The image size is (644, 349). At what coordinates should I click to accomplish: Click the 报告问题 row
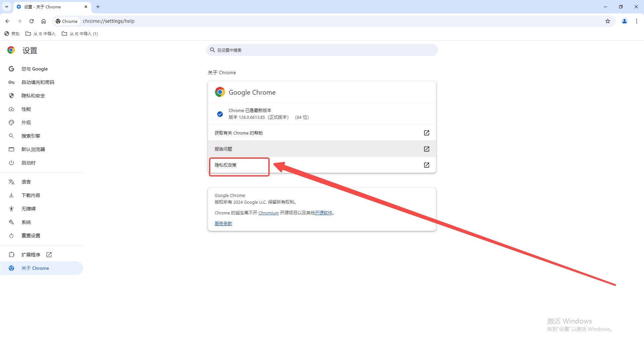point(322,149)
